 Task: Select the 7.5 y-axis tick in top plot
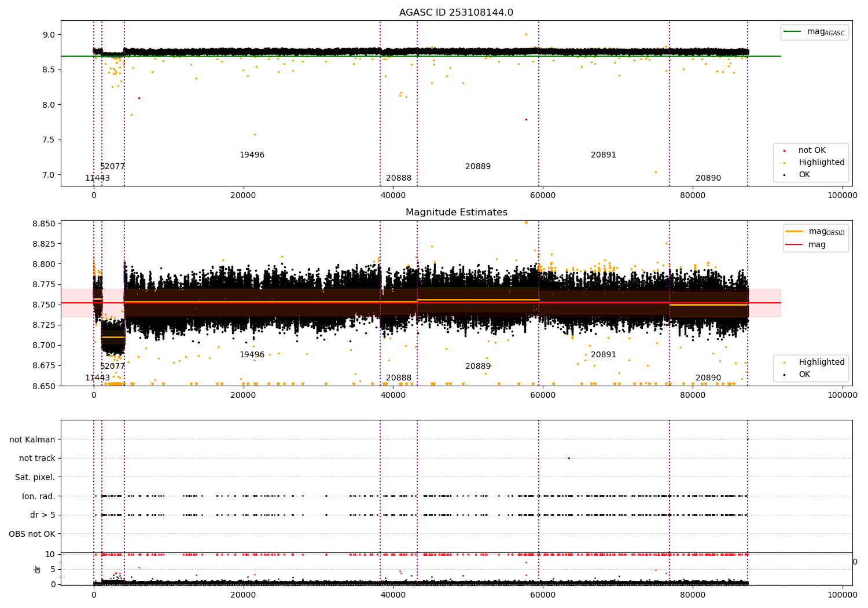pyautogui.click(x=49, y=140)
